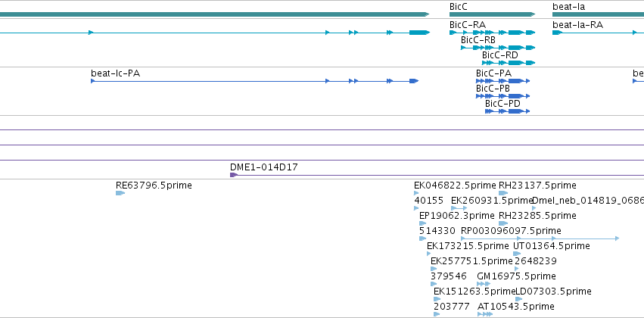Select the 40155 feature glyph

coord(416,208)
